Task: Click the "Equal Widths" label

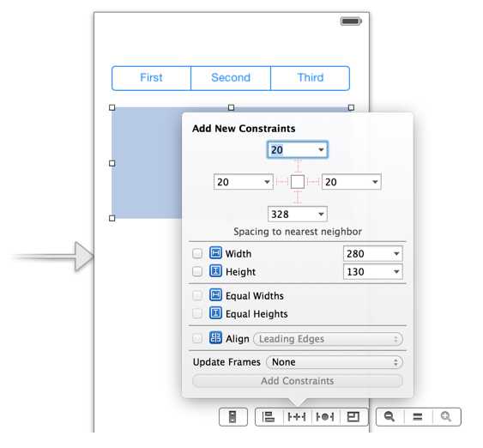Action: (x=255, y=296)
